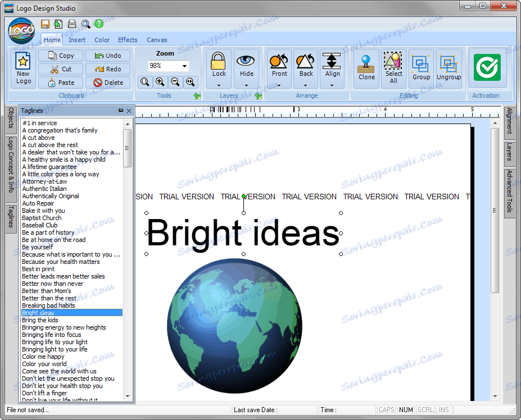Open Layers group launcher arrow
Screen dimensions: 521x420
tap(259, 96)
